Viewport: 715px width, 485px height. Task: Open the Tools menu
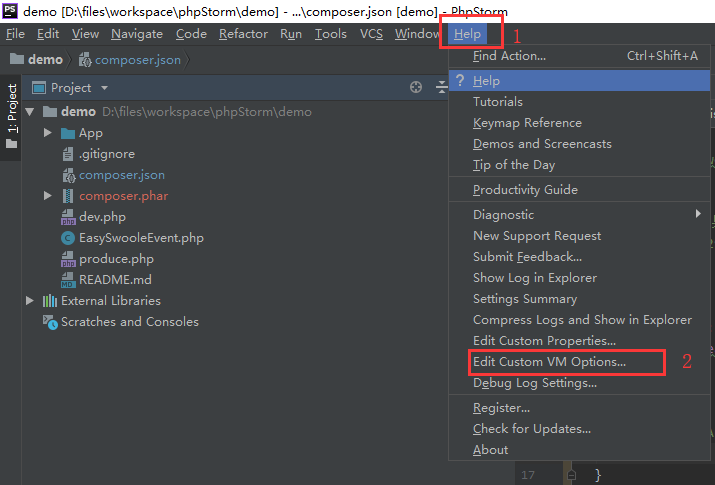(331, 34)
